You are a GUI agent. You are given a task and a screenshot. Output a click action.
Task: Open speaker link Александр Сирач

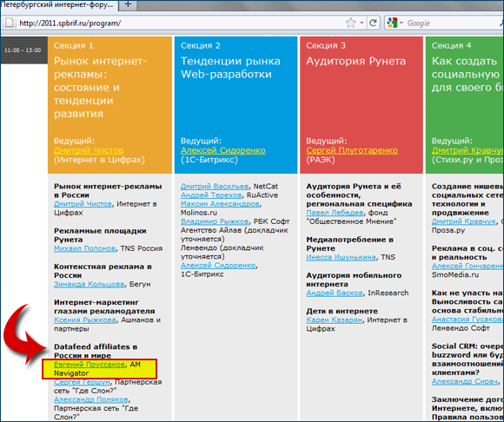tap(465, 381)
